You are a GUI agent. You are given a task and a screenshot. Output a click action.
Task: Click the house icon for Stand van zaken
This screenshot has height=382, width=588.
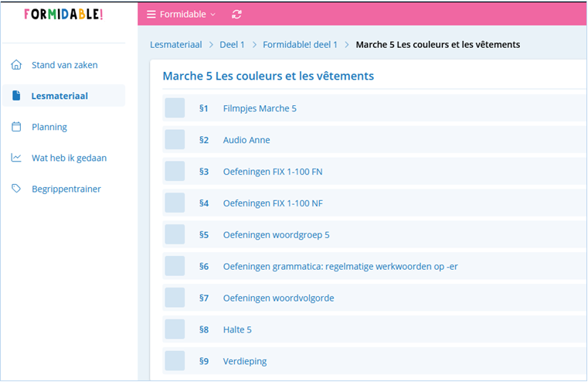pos(16,65)
